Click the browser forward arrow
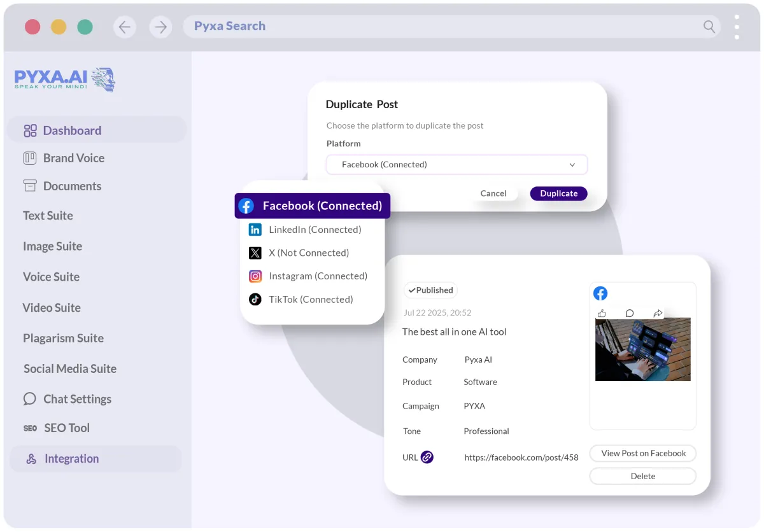 (160, 27)
